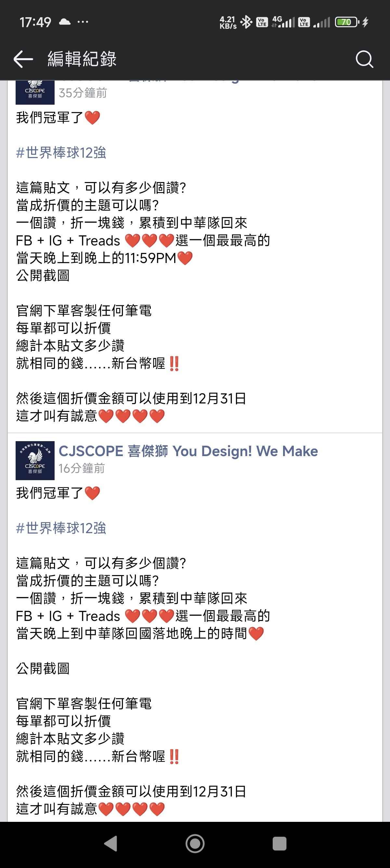Open CJSCOPE 喜傑獅 You Design! We Make page
390x868 pixels.
click(x=188, y=451)
